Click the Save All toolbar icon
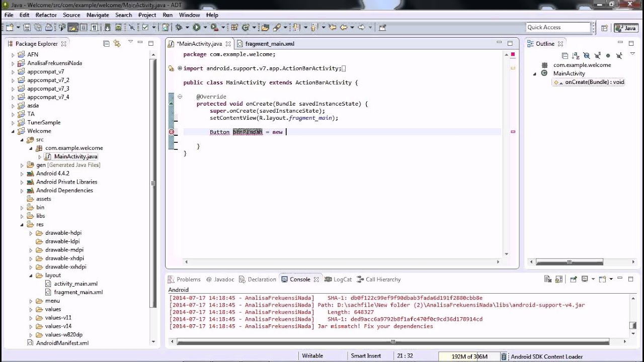Viewport: 644px width, 362px height. tap(38, 28)
